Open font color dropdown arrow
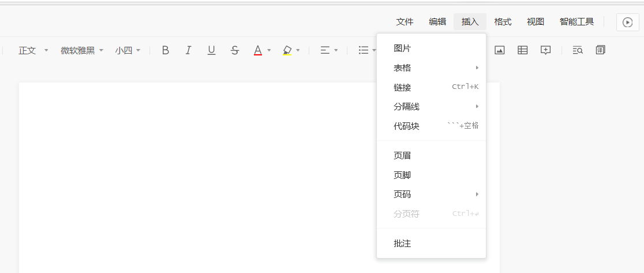The height and width of the screenshot is (273, 644). tap(269, 50)
